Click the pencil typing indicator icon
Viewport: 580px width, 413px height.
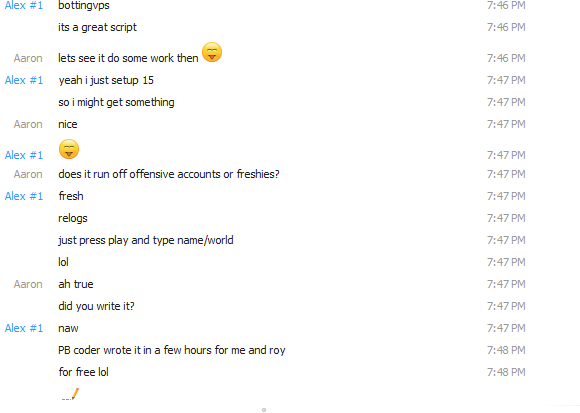click(x=71, y=394)
